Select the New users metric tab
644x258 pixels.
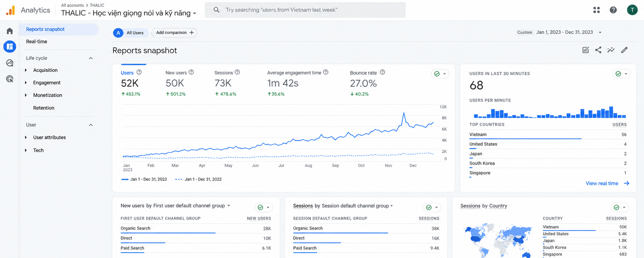point(180,83)
